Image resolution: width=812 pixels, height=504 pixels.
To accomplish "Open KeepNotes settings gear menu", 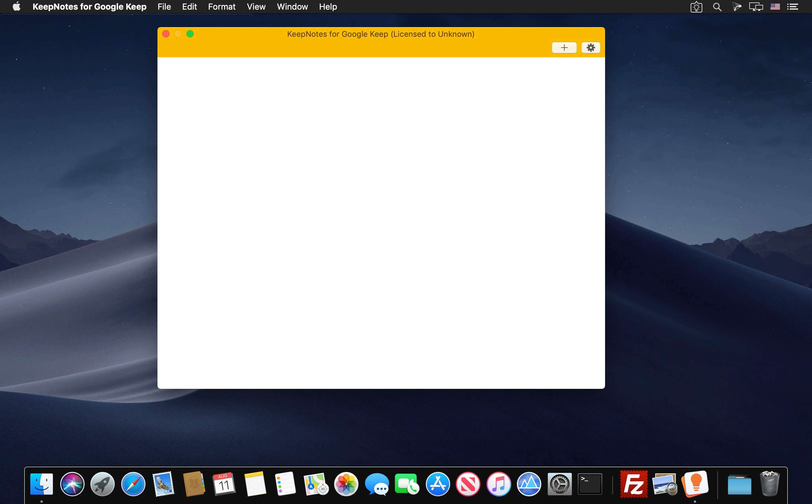I will click(x=591, y=48).
